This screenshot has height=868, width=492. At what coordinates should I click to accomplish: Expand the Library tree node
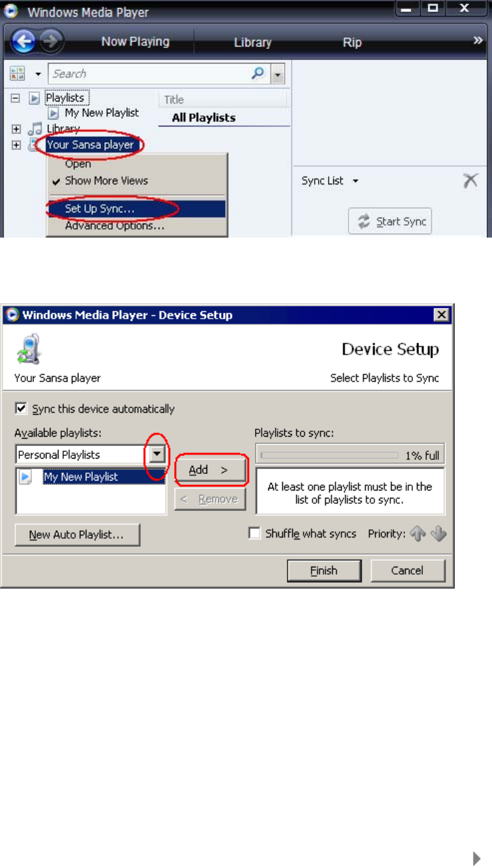point(16,129)
